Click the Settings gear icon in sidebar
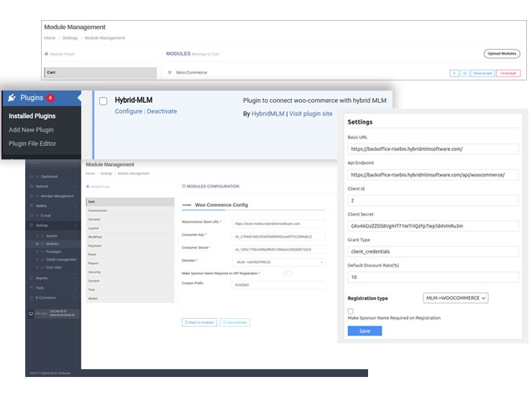 pyautogui.click(x=32, y=225)
